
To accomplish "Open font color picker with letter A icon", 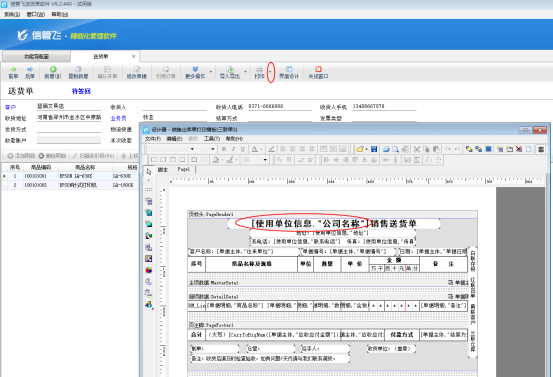I will 255,149.
